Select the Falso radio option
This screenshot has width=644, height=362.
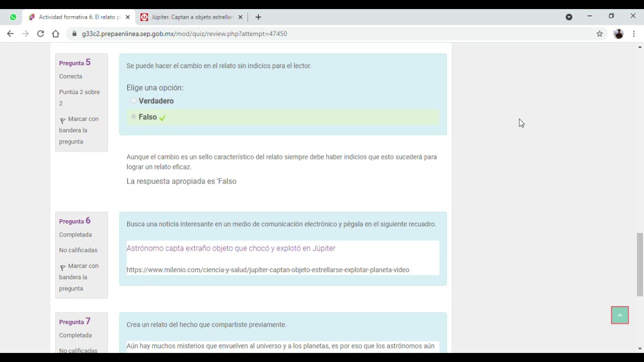coord(133,117)
